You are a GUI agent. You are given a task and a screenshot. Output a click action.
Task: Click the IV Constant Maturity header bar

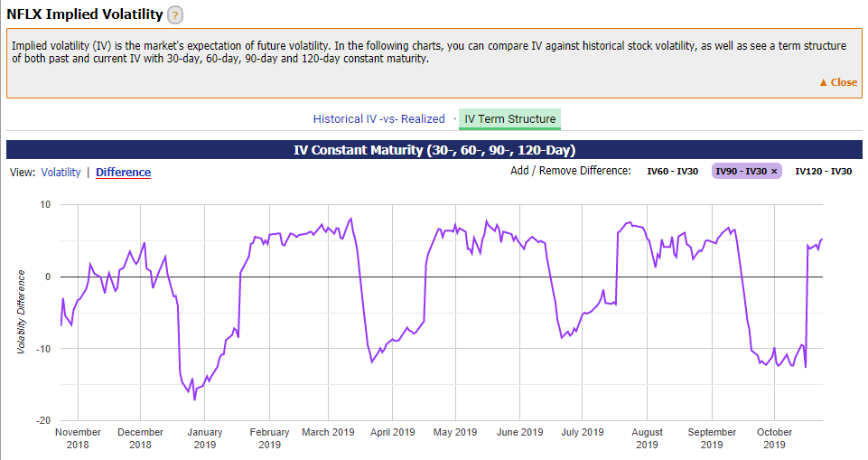click(x=434, y=150)
